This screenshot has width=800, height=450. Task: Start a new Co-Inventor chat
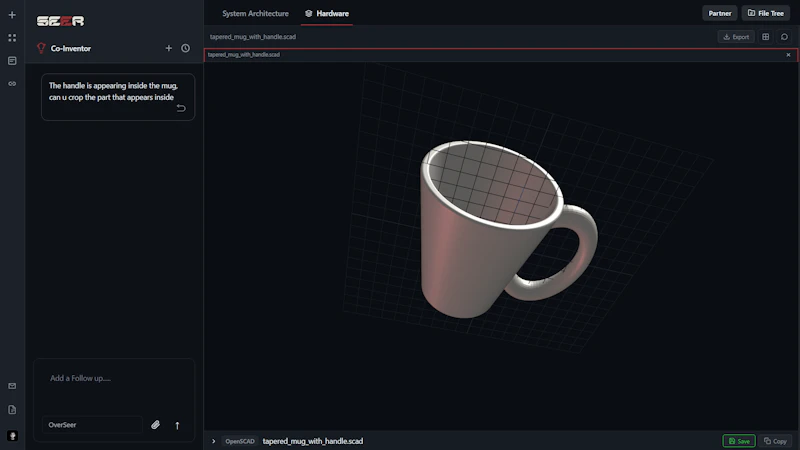click(169, 48)
